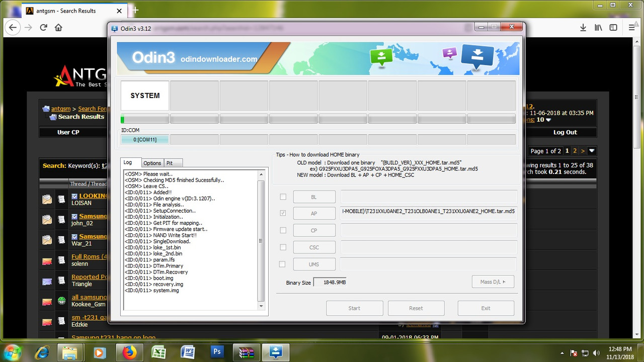
Task: Switch to the Options tab in Odin3
Action: [x=152, y=163]
